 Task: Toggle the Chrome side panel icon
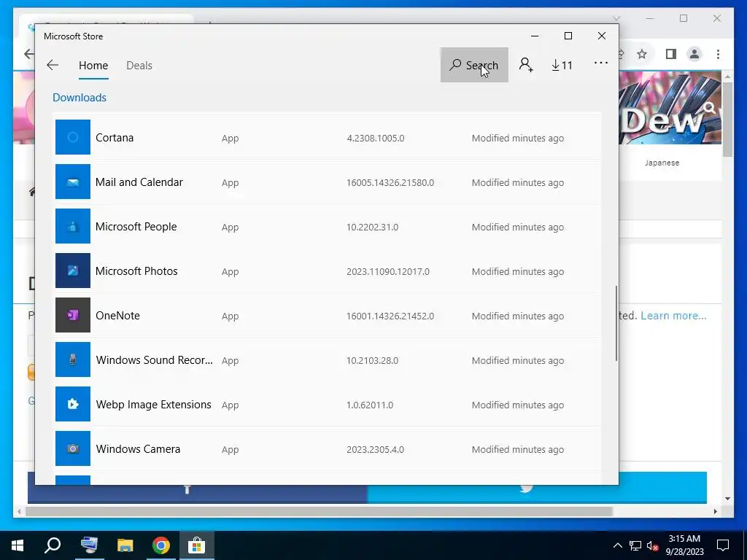tap(671, 54)
